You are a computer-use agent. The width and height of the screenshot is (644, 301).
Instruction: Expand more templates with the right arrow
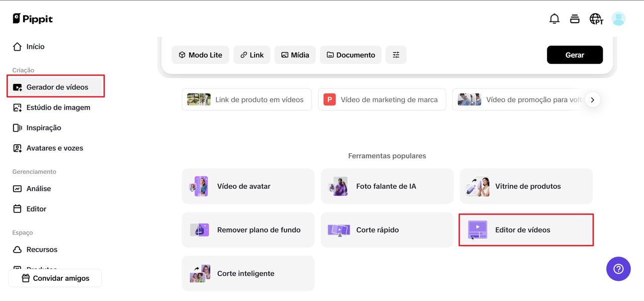click(x=593, y=99)
